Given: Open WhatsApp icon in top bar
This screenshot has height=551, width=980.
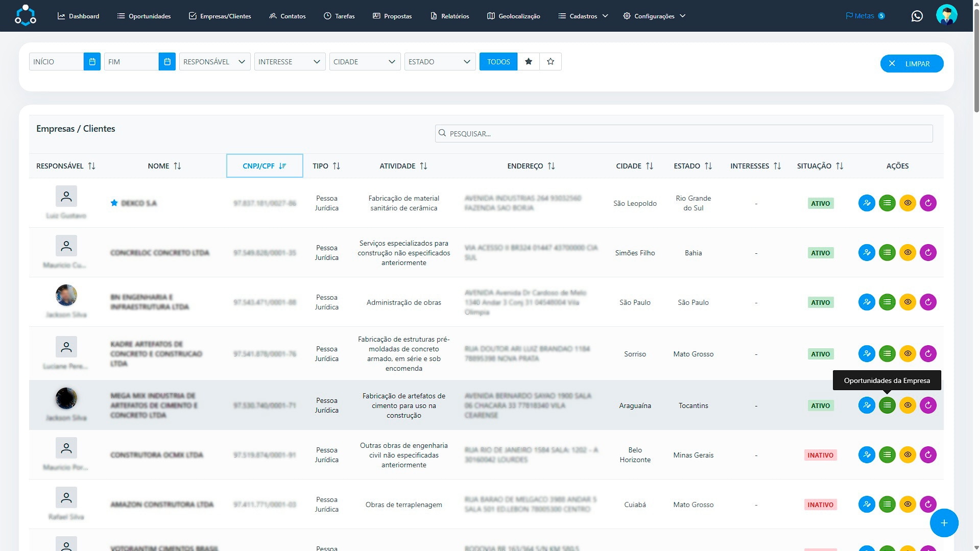Looking at the screenshot, I should click(x=917, y=16).
